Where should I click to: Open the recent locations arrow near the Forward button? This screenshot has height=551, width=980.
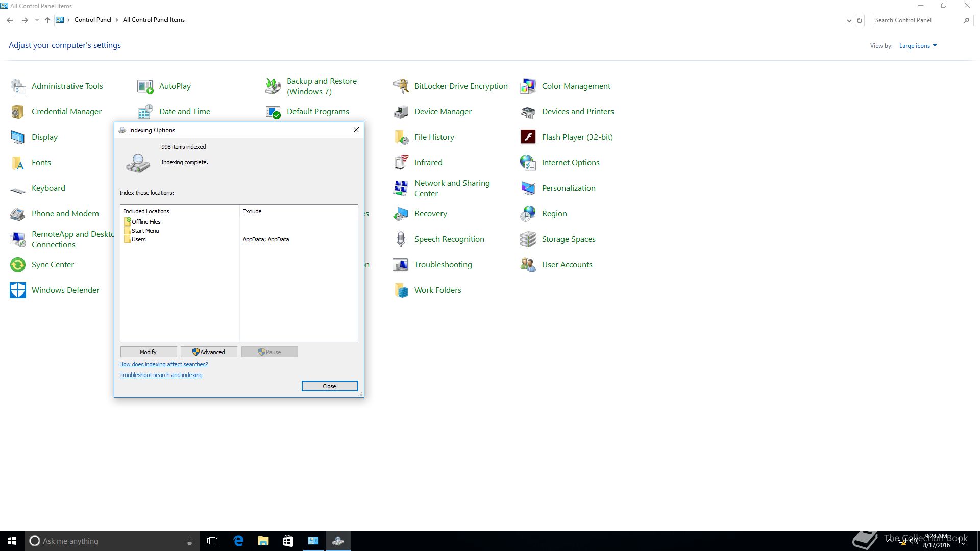tap(37, 20)
